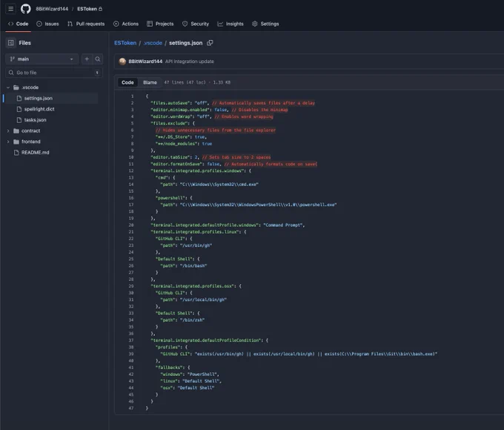Click line number 1

click(x=132, y=96)
